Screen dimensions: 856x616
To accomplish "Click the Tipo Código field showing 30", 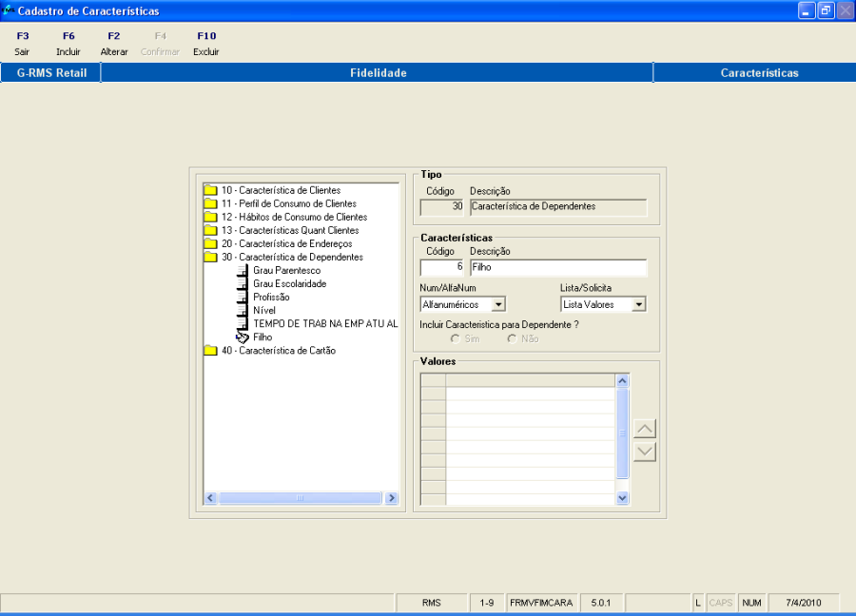I will pos(441,207).
